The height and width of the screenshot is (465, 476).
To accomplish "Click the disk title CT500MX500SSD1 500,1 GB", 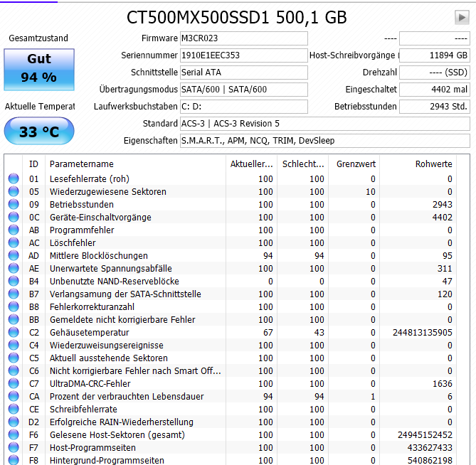I will click(x=236, y=17).
